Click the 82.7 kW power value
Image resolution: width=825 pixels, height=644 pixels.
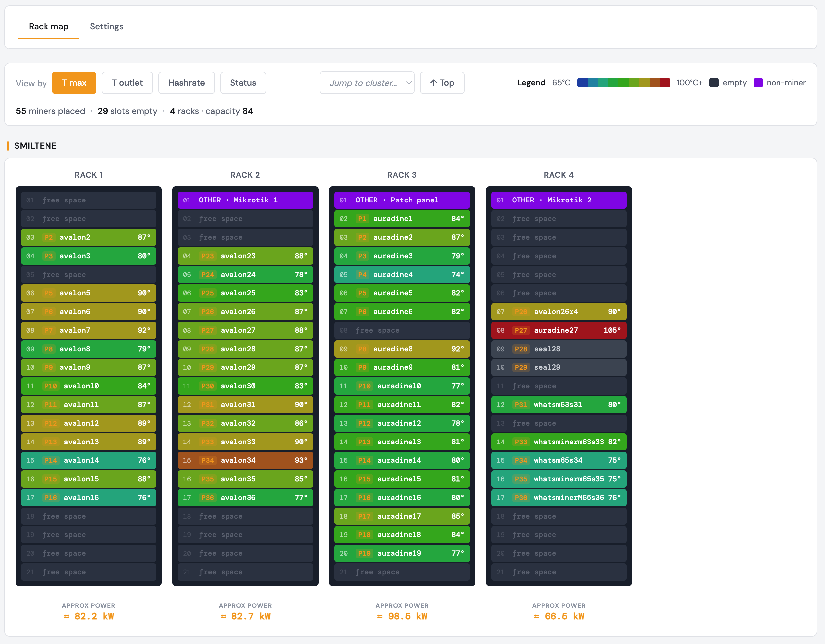245,616
